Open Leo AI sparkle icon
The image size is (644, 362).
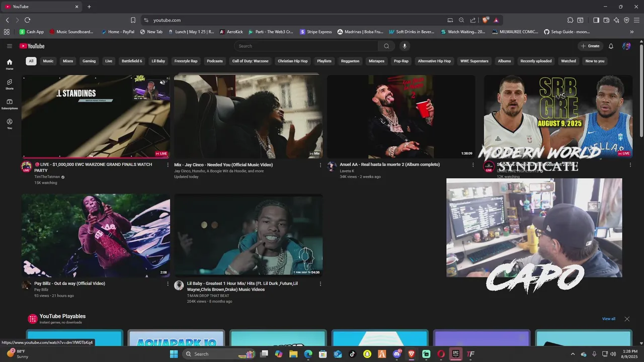pos(616,20)
